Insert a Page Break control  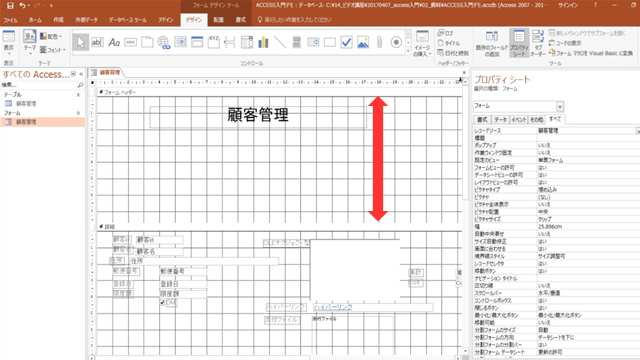[230, 42]
